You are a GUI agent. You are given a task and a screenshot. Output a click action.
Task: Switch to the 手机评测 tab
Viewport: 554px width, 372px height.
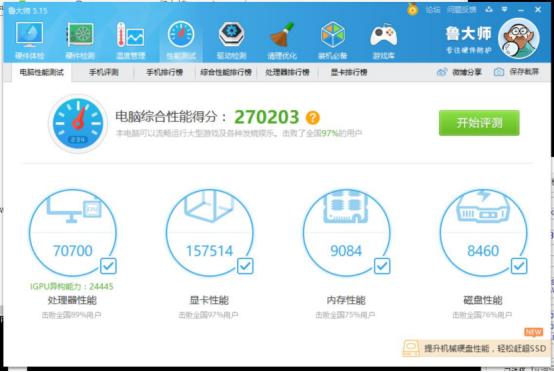click(x=104, y=72)
